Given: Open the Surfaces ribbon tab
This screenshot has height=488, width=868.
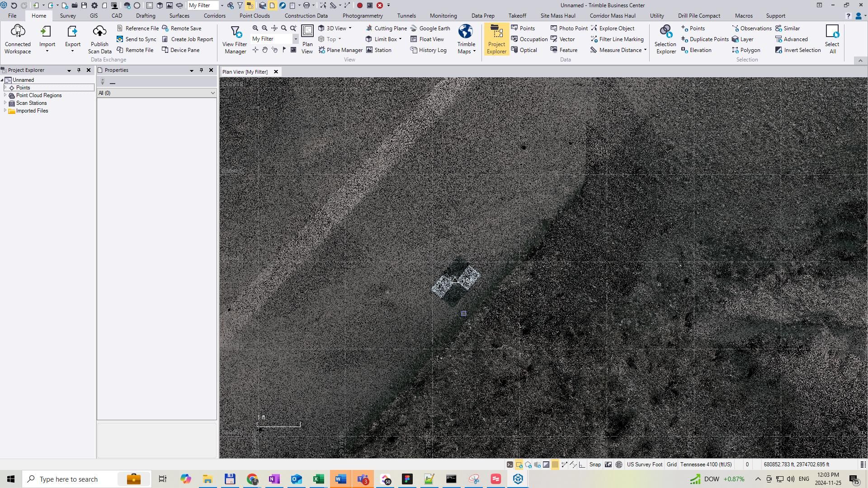Looking at the screenshot, I should tap(179, 16).
